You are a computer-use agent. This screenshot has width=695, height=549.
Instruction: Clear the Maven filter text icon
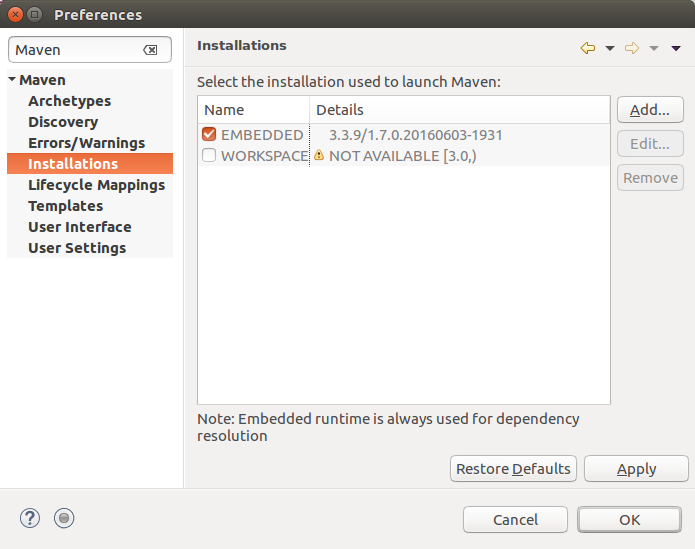tap(150, 50)
